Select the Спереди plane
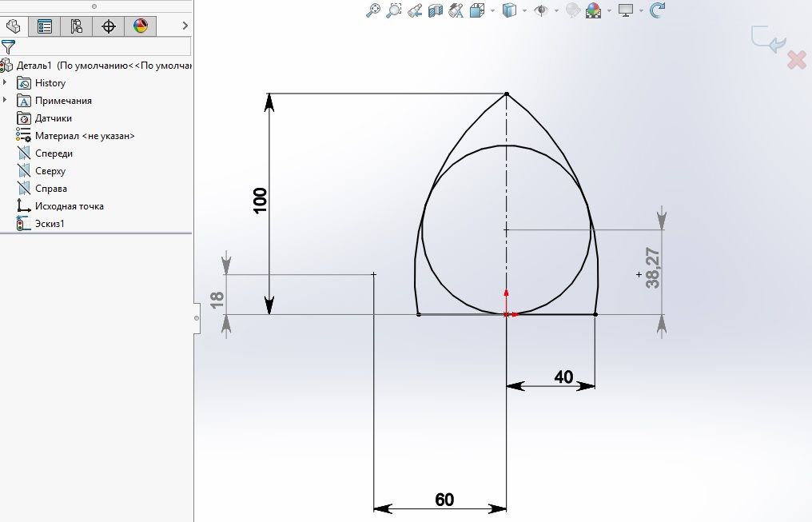Image resolution: width=812 pixels, height=522 pixels. pyautogui.click(x=54, y=153)
